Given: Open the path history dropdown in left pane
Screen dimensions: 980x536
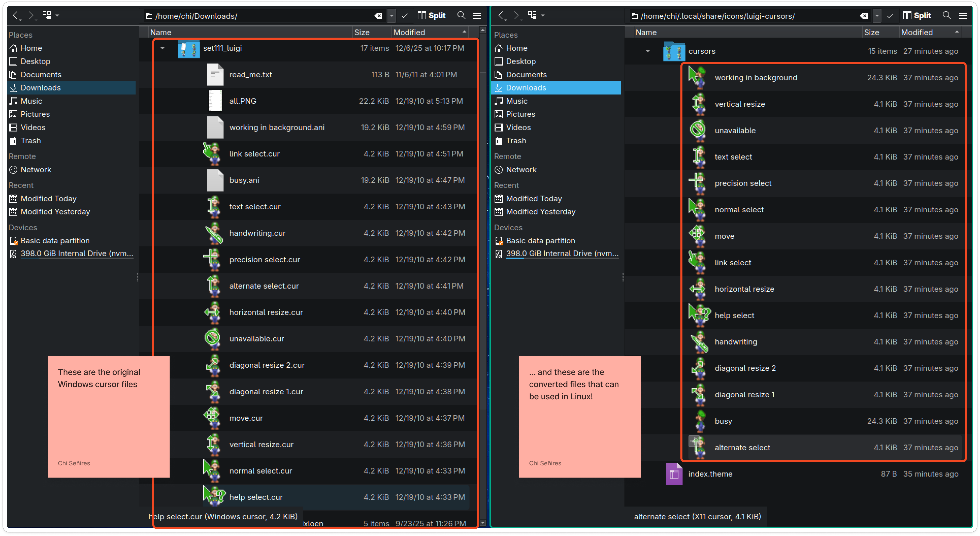Looking at the screenshot, I should click(x=391, y=15).
